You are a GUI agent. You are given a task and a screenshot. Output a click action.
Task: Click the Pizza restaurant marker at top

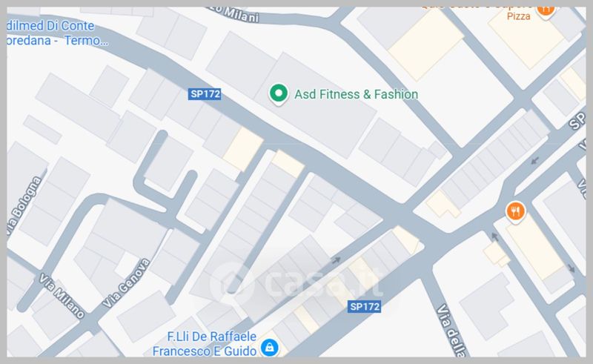545,10
